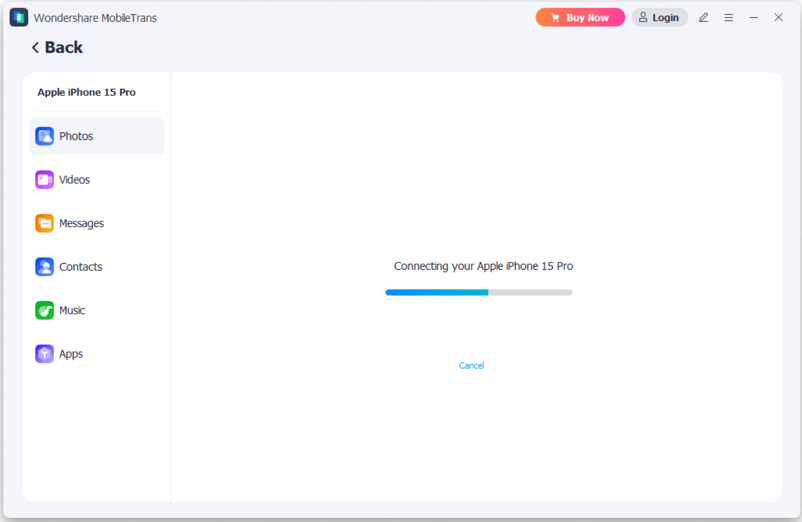Go Back to the previous screen
802x522 pixels.
pos(57,48)
